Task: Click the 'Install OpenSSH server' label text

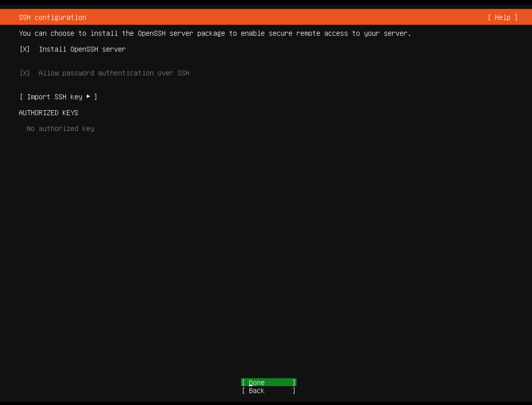Action: pos(82,49)
